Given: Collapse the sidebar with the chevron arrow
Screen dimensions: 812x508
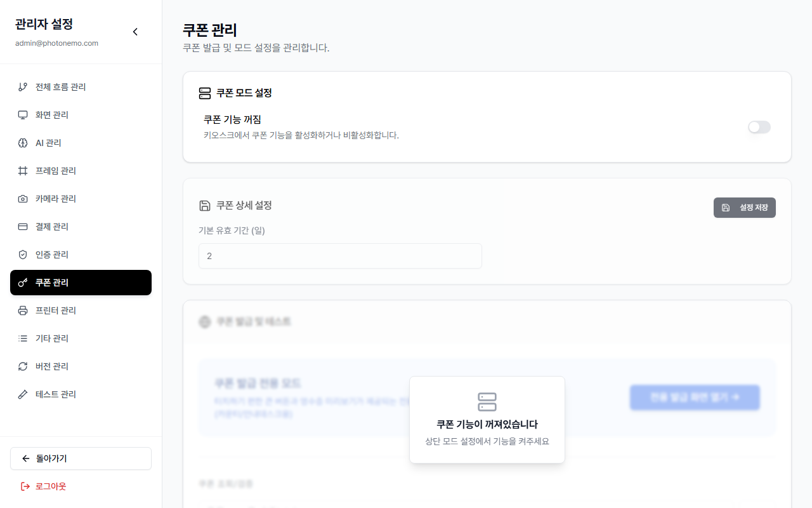Looking at the screenshot, I should coord(135,32).
